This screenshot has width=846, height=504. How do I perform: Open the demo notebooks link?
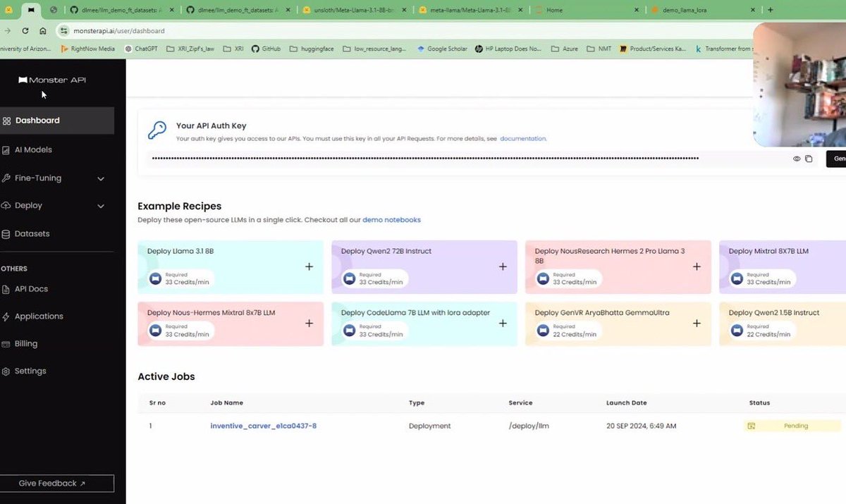click(391, 220)
